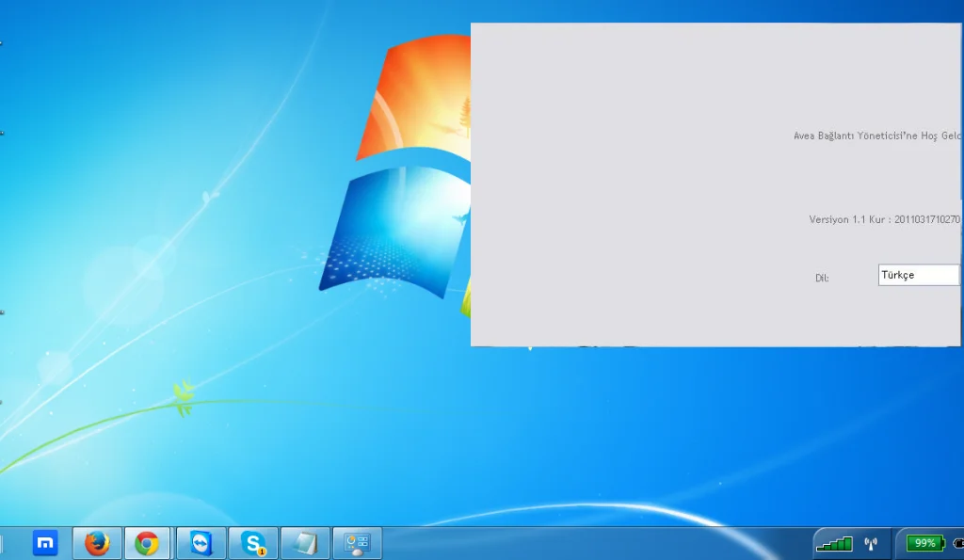Click the Versiyon 1.1 build text
This screenshot has height=560, width=964.
[884, 219]
